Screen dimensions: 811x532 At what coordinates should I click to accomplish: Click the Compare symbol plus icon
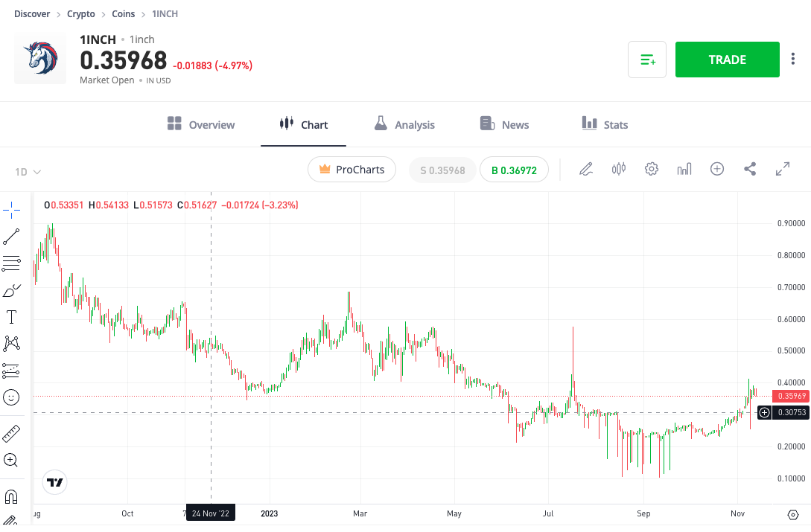716,169
